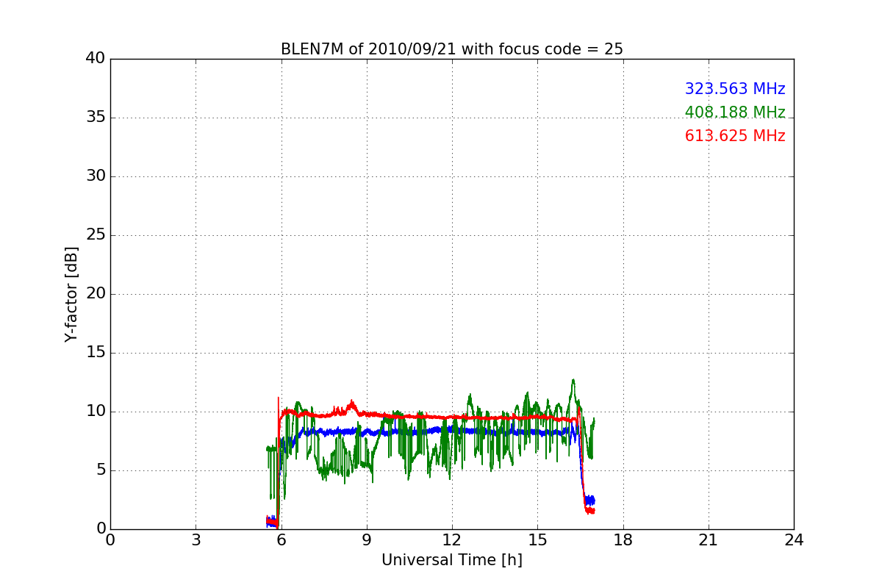This screenshot has height=588, width=882.
Task: Click y-axis tick label '35'
Action: coord(96,118)
